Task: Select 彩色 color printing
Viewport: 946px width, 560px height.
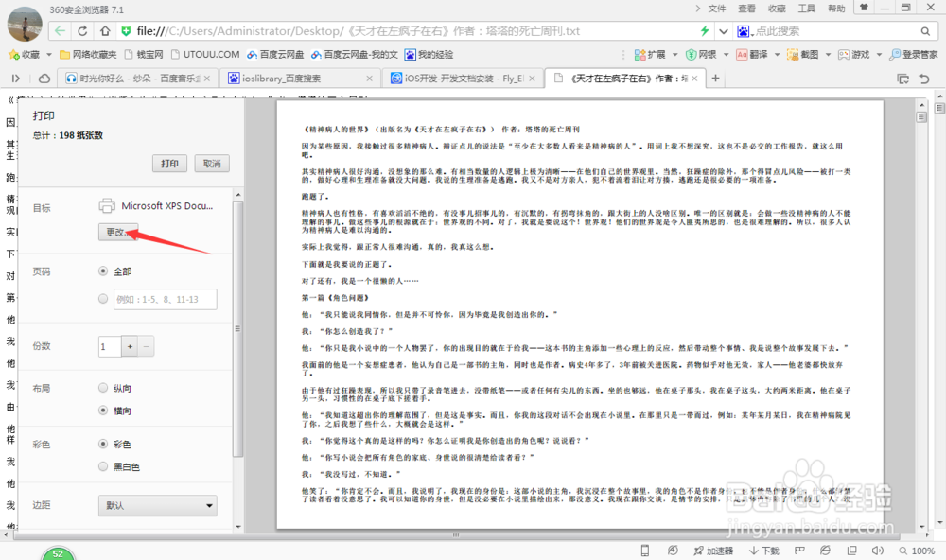Action: click(x=103, y=445)
